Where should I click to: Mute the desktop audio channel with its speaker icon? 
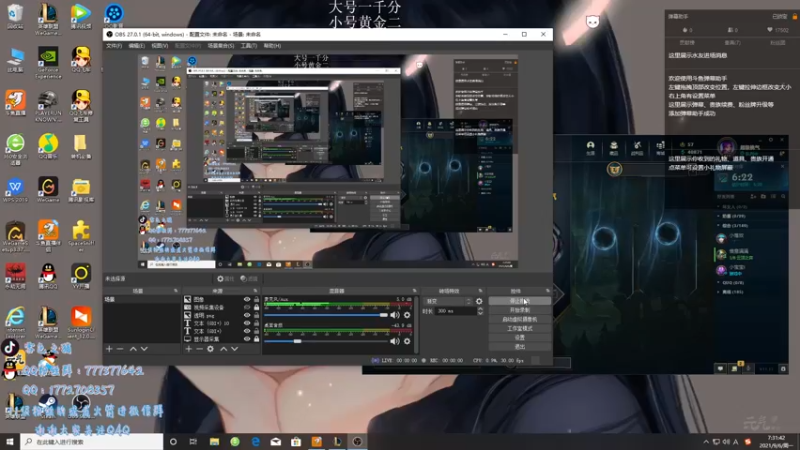394,341
